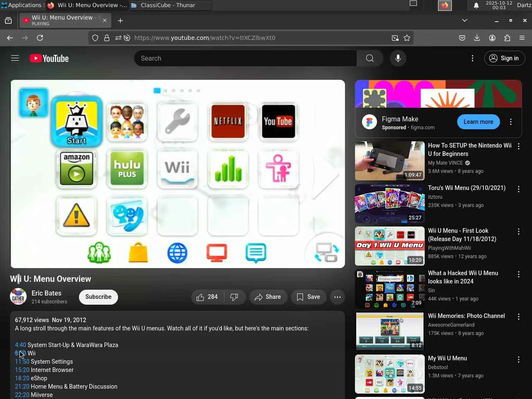Go back in browser history
Screen dimensions: 532x399
coord(10,38)
